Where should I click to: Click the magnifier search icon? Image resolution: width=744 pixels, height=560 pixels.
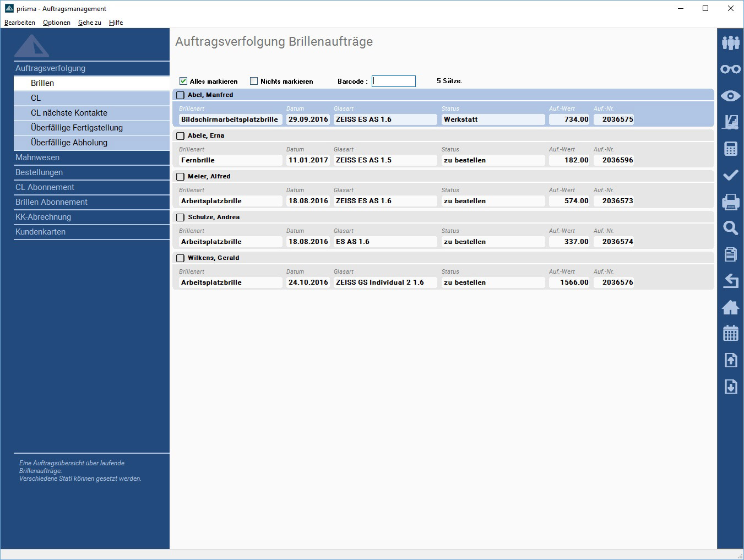731,228
